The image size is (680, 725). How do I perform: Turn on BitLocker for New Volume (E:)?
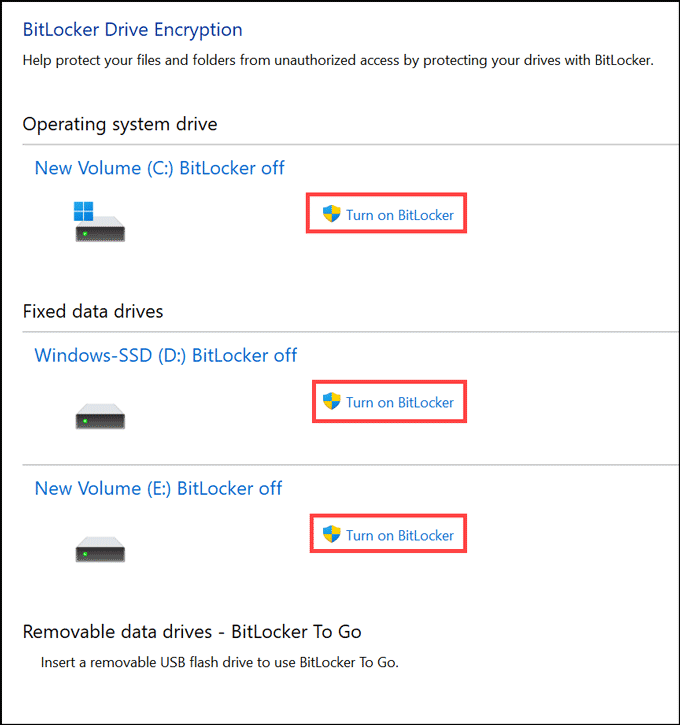[399, 536]
